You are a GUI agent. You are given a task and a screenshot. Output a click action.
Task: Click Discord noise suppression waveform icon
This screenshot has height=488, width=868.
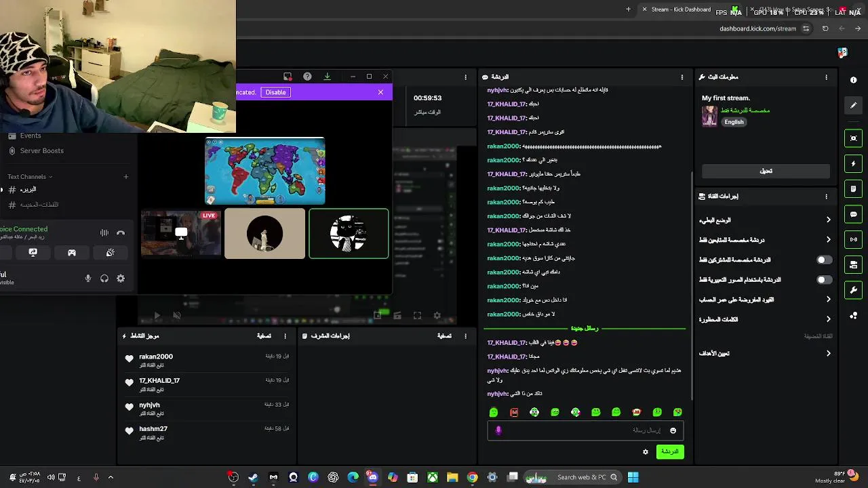pos(104,232)
